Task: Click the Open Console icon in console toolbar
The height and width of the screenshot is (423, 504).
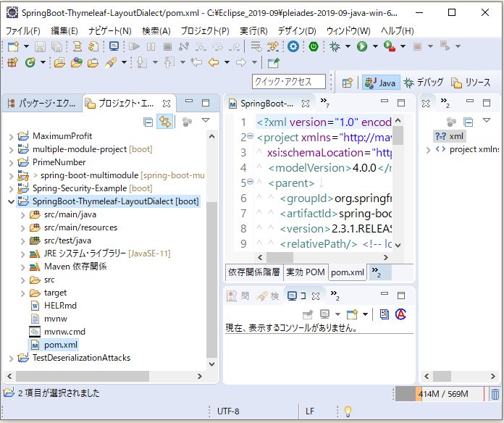Action: coord(352,314)
